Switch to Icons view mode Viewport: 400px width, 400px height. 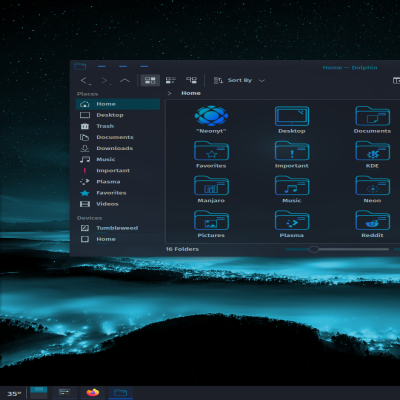tap(150, 80)
